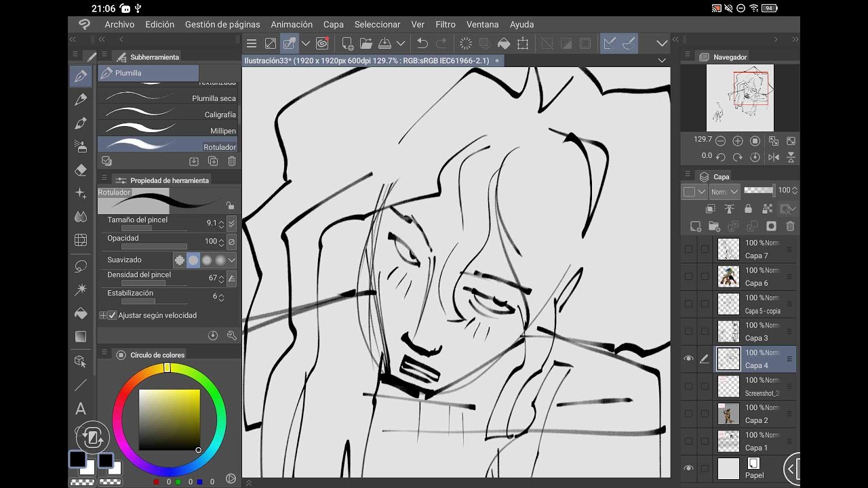Expand the command bar overflow chevron
This screenshot has width=868, height=488.
point(662,43)
